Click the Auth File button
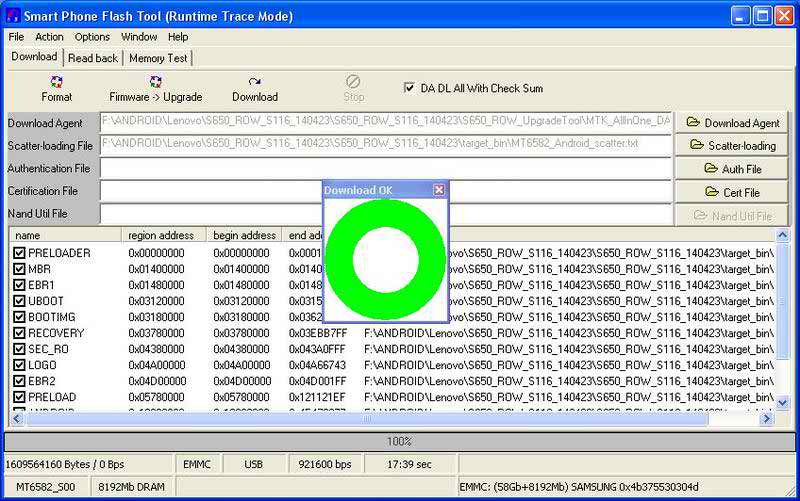The image size is (800, 501). pos(732,169)
